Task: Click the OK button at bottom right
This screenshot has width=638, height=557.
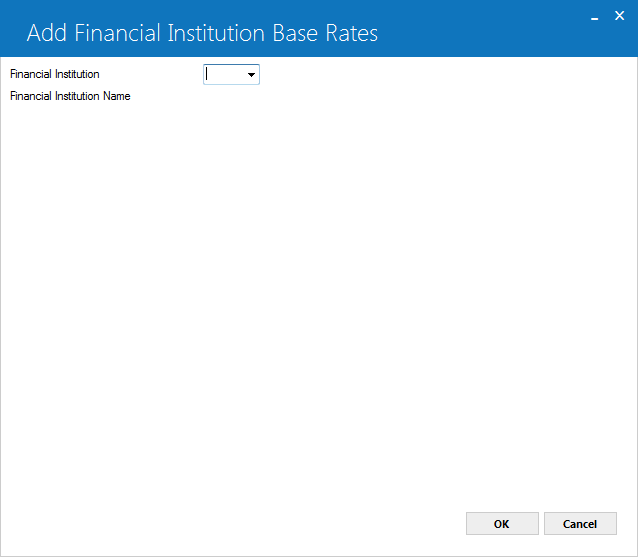Action: coord(502,524)
